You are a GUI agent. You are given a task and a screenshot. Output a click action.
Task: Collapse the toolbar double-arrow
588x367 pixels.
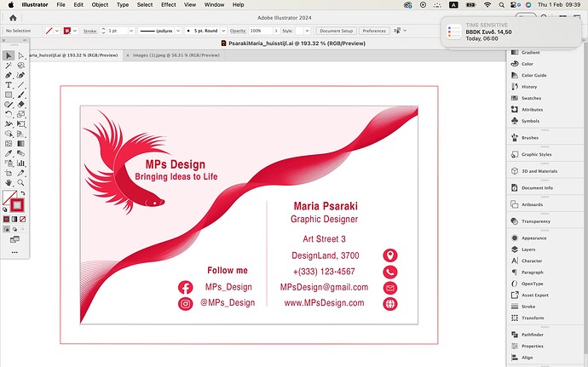tap(25, 40)
